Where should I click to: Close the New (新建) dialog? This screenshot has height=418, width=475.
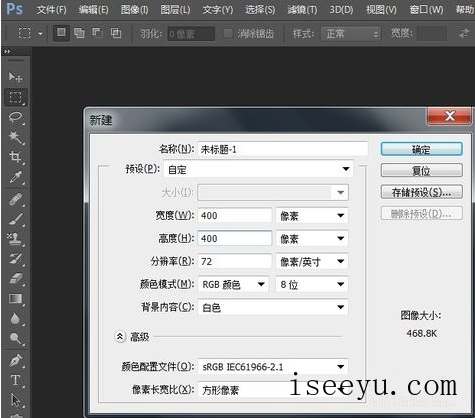(x=449, y=116)
